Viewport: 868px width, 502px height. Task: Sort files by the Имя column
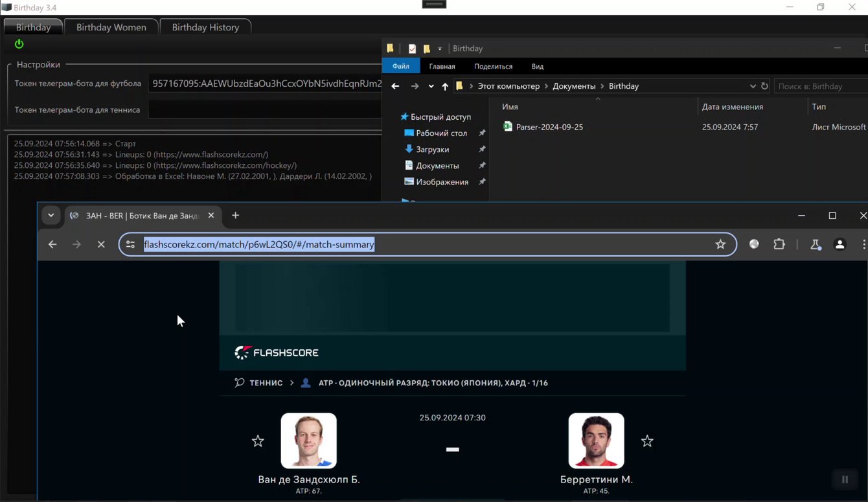(510, 107)
